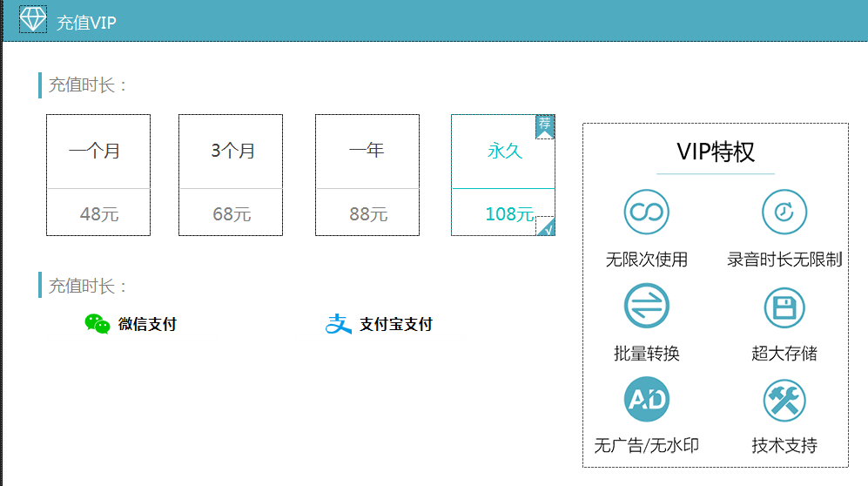
Task: Click the 超大存储 label
Action: coord(784,353)
